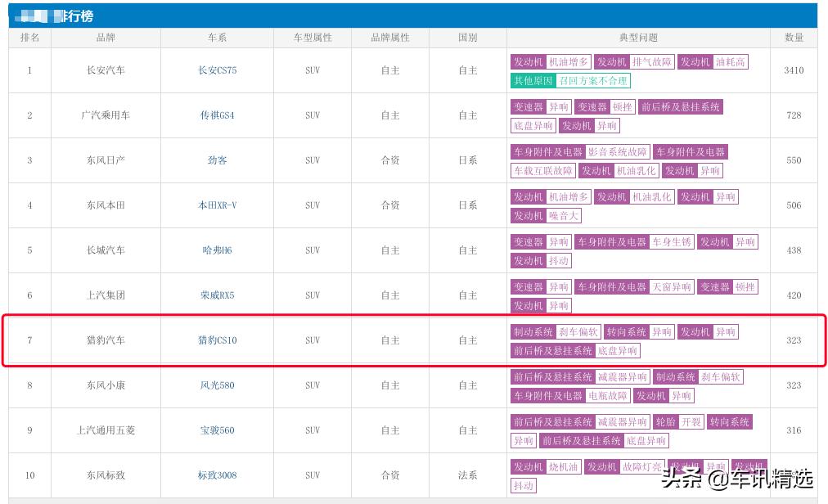Click the count value 3410
The image size is (828, 504).
coord(794,70)
